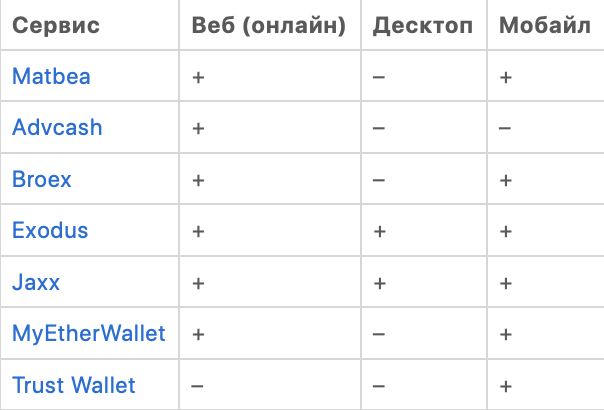
Task: Open the Trust Wallet link
Action: (x=74, y=386)
